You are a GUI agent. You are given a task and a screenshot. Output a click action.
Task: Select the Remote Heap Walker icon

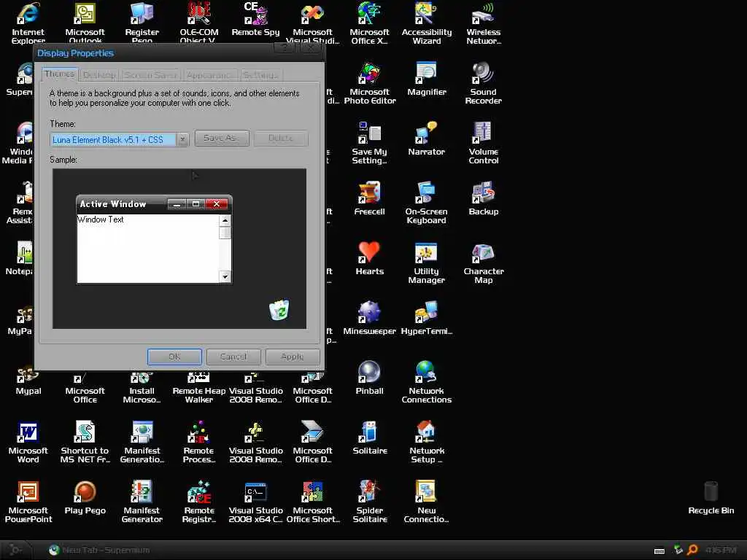tap(199, 386)
